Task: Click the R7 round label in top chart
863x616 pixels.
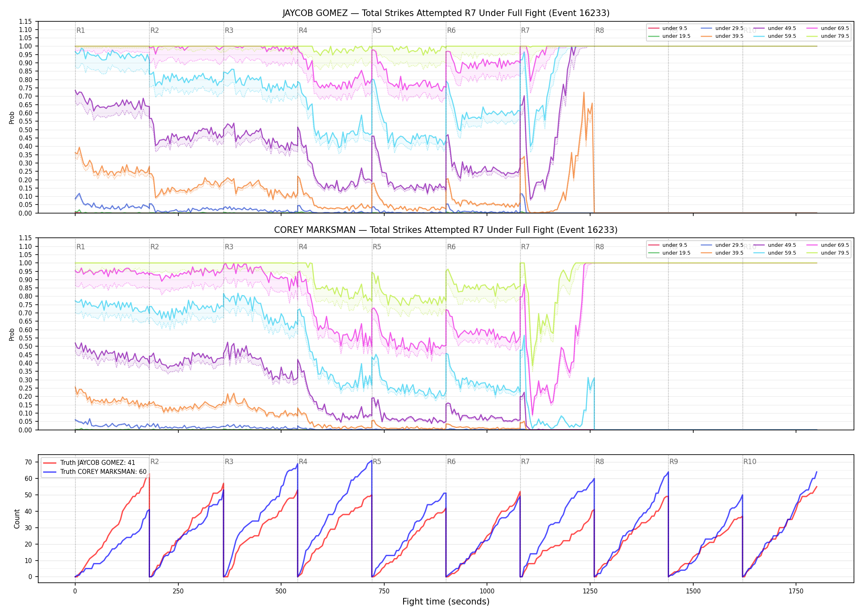Action: 525,30
